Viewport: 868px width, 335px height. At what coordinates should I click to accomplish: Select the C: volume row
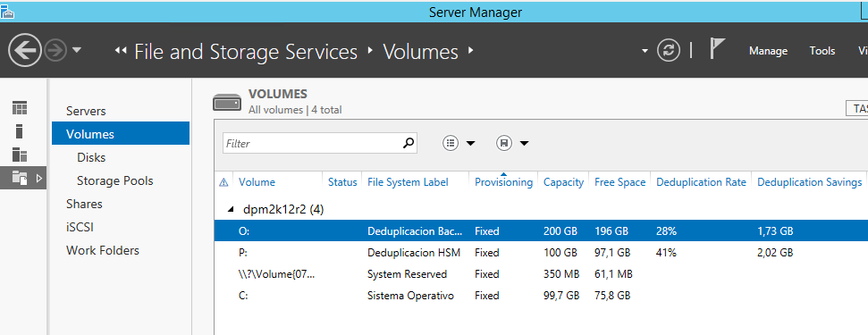[541, 296]
